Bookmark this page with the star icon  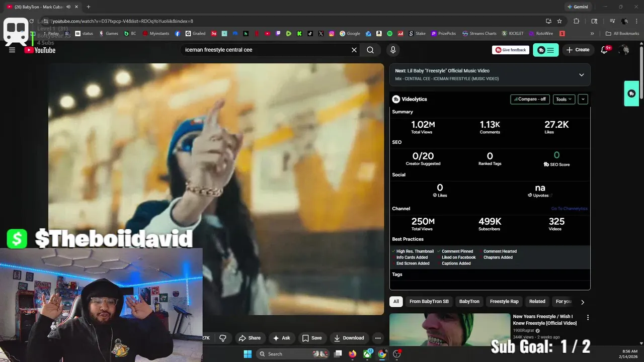[559, 21]
